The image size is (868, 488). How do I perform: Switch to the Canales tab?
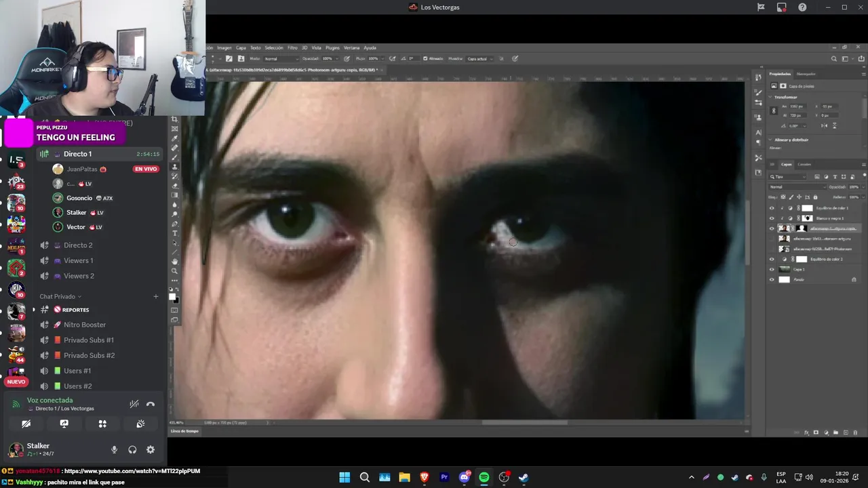[x=804, y=164]
